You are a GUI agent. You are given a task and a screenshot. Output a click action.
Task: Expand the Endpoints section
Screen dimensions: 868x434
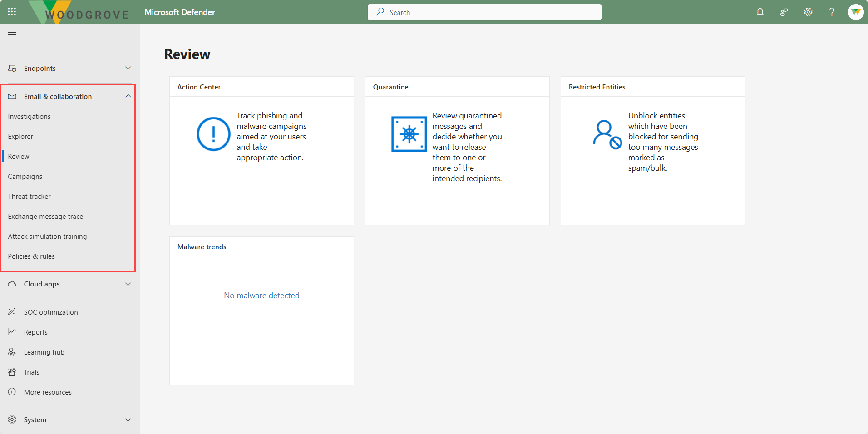(x=70, y=68)
